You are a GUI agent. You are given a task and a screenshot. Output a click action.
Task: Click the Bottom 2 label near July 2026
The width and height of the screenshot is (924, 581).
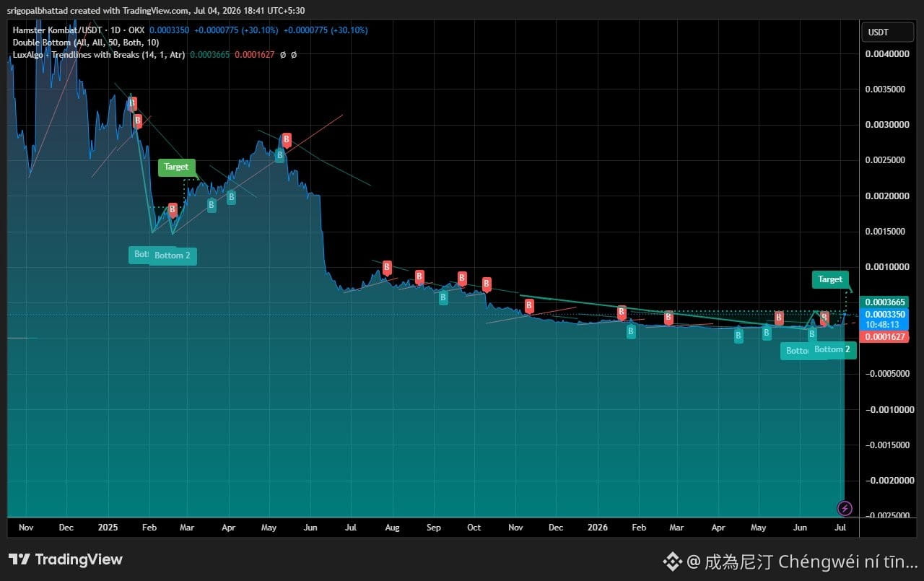coord(833,349)
